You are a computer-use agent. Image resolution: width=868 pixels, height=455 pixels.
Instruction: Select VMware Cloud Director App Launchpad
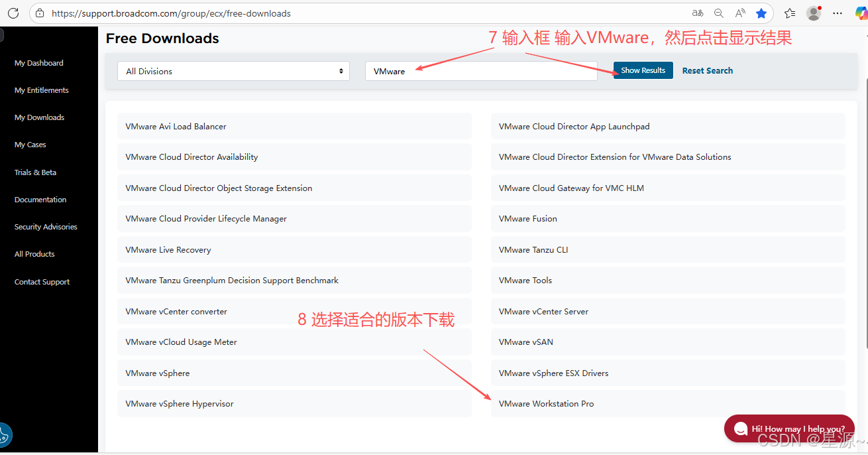click(x=668, y=126)
